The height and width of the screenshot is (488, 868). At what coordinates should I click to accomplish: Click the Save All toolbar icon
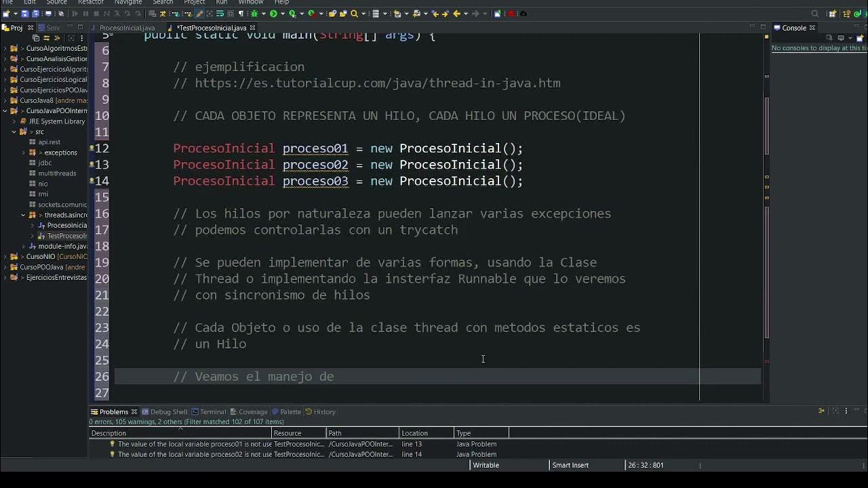pos(35,14)
